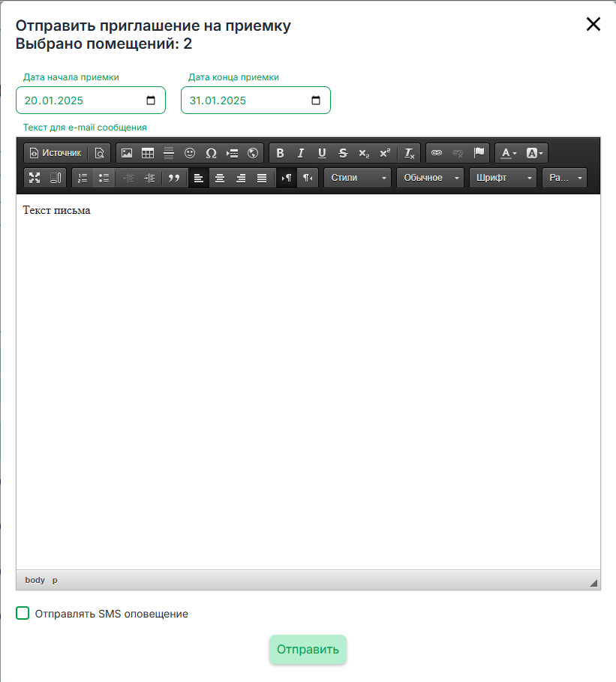
Task: Open background color picker
Action: click(x=534, y=153)
